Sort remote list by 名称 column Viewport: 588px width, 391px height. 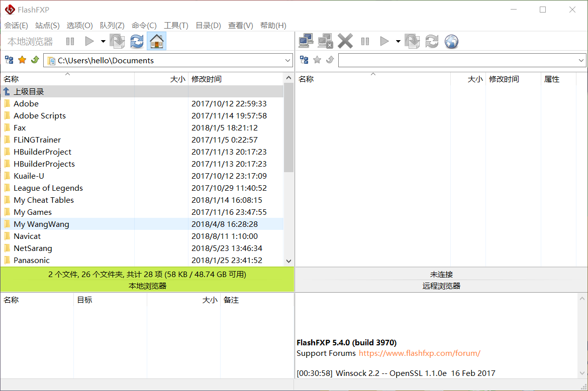(373, 79)
